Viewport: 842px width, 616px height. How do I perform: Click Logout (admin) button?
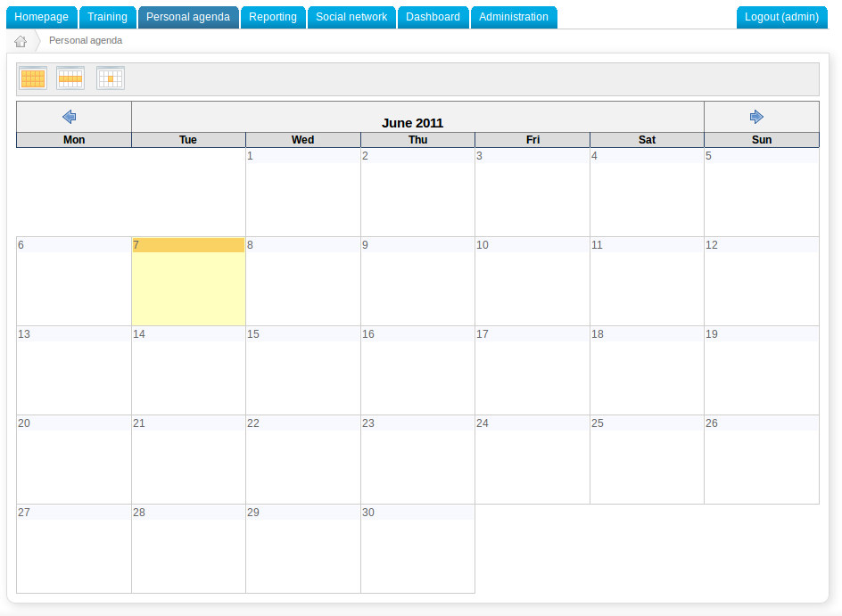781,17
